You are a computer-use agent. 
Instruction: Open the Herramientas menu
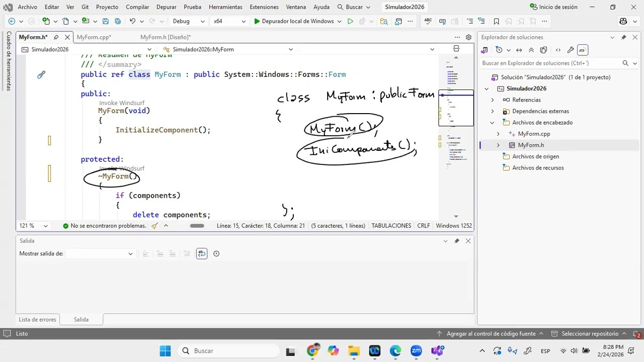tap(225, 7)
